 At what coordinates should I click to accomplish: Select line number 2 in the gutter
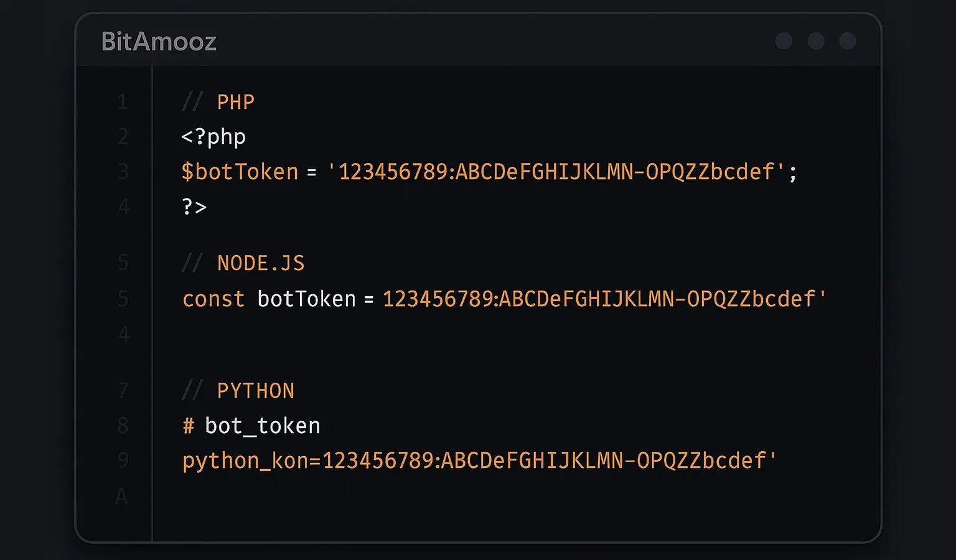pos(123,136)
